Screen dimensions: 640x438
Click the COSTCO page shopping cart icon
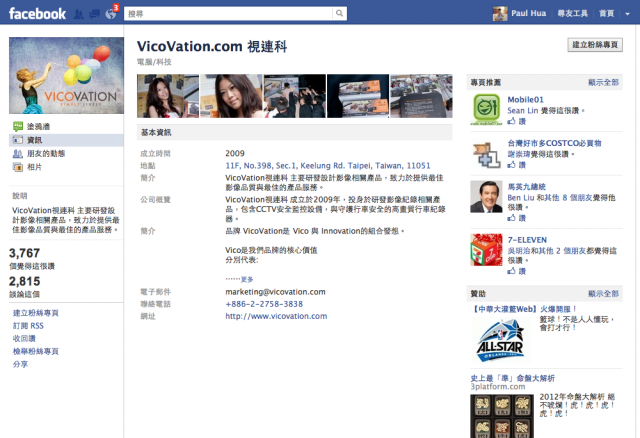486,154
